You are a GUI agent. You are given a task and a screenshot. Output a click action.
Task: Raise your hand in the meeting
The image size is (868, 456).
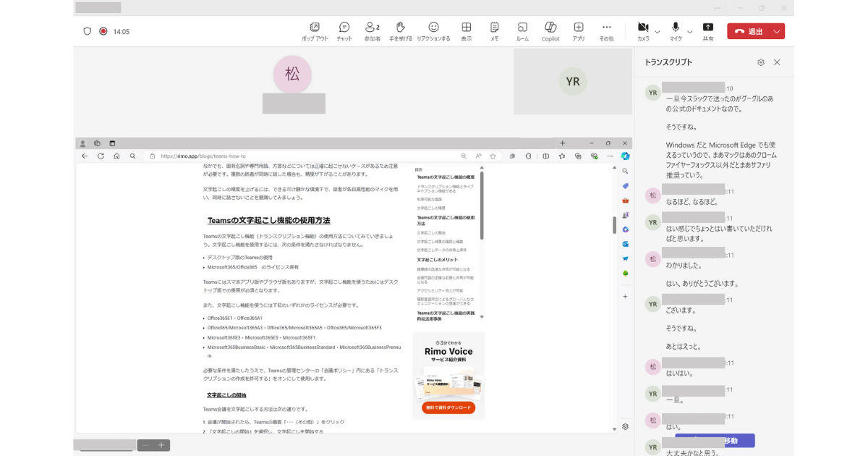(x=400, y=30)
